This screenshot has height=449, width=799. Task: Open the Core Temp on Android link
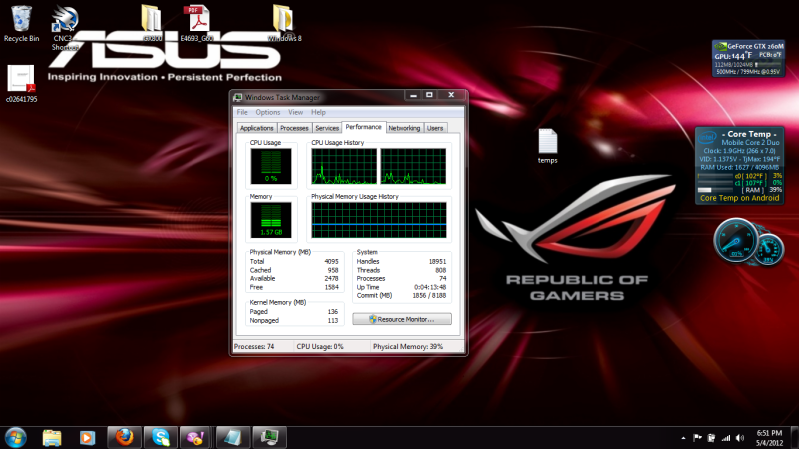[739, 198]
